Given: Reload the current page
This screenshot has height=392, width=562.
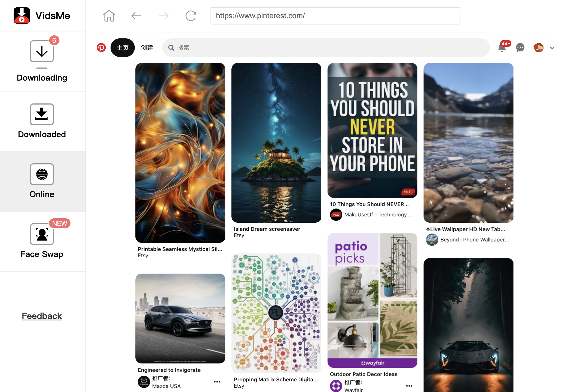Looking at the screenshot, I should (191, 16).
